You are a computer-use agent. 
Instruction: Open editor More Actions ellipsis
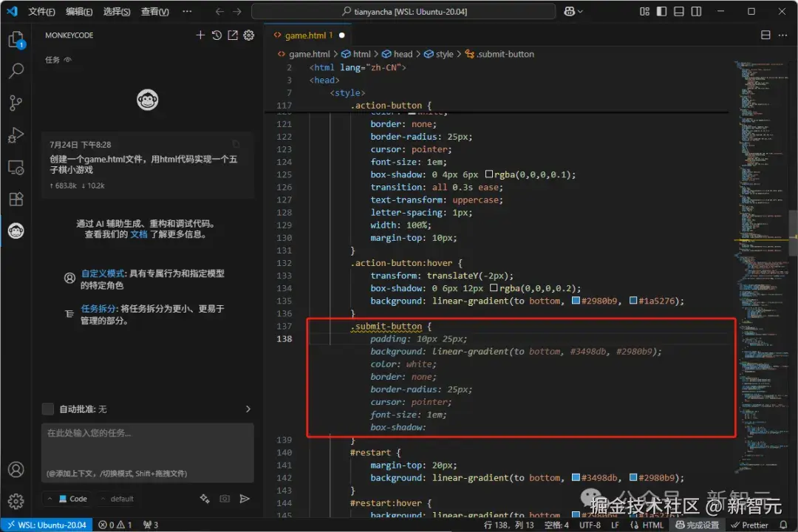coord(782,35)
